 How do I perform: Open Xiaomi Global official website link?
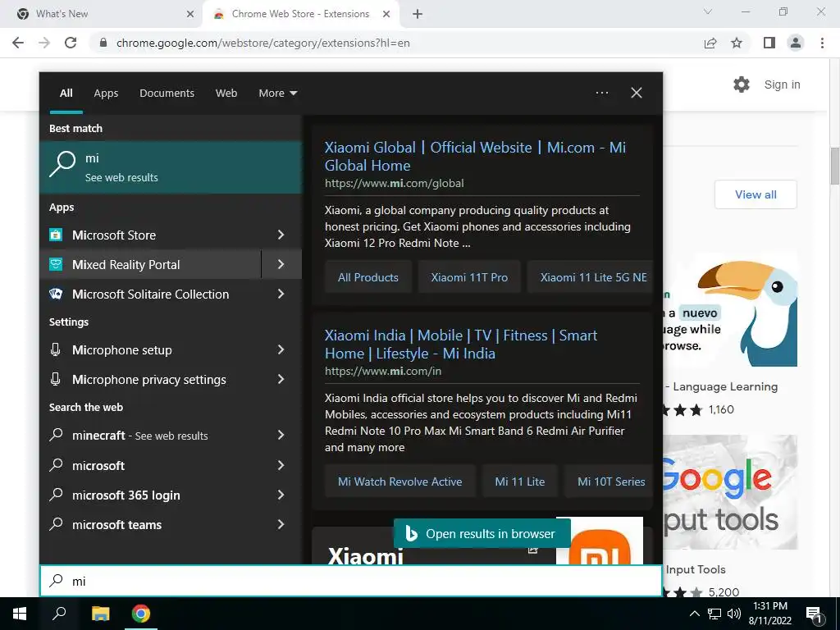[x=475, y=156]
